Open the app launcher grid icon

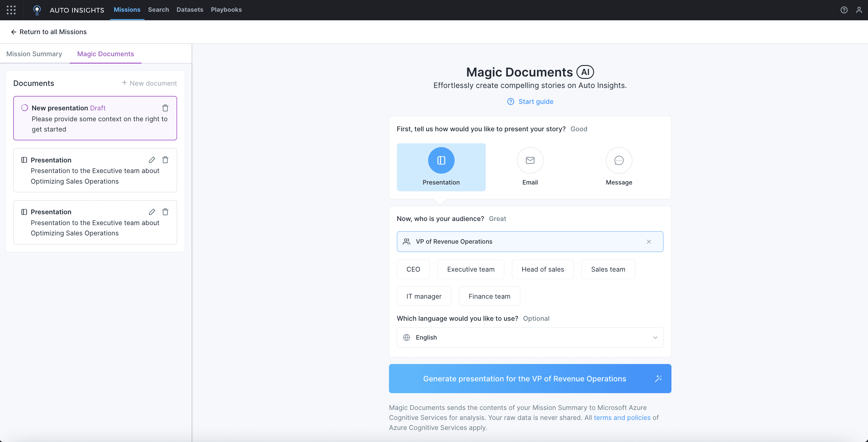(11, 10)
